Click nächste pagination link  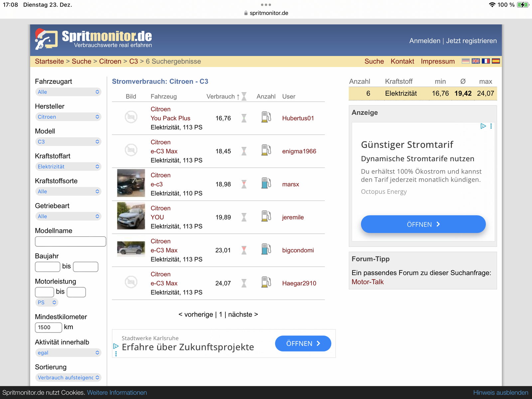click(243, 315)
